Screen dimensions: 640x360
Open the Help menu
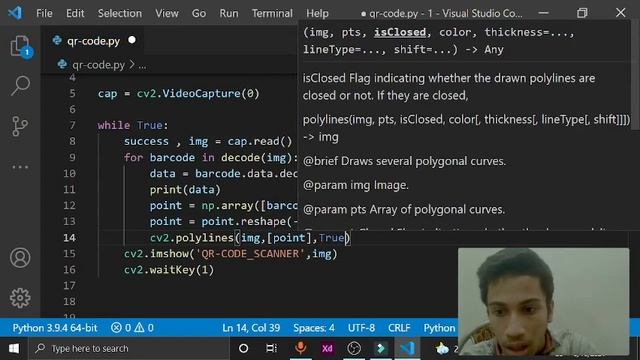[317, 13]
